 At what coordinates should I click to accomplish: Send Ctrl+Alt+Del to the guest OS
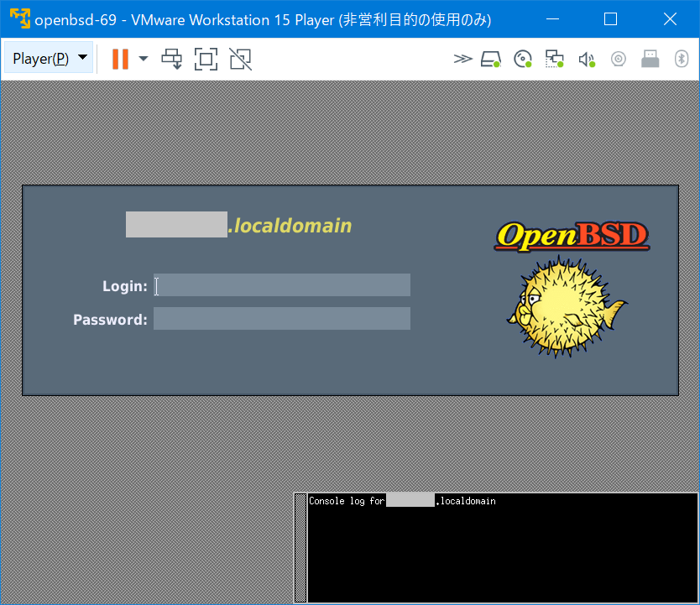(x=172, y=59)
